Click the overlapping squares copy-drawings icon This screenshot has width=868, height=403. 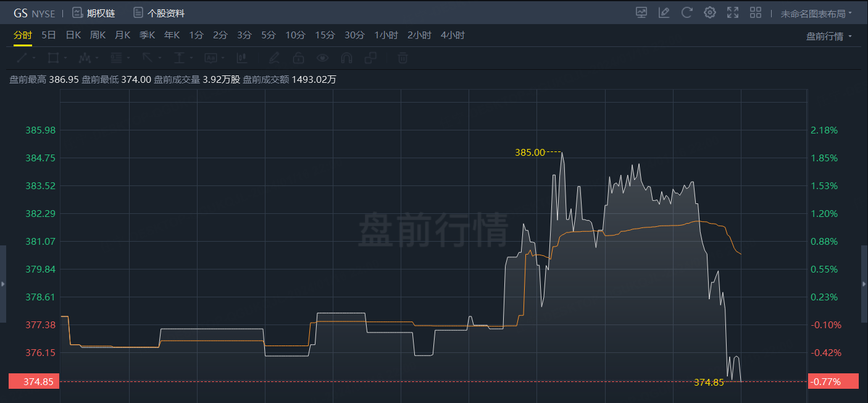[370, 58]
